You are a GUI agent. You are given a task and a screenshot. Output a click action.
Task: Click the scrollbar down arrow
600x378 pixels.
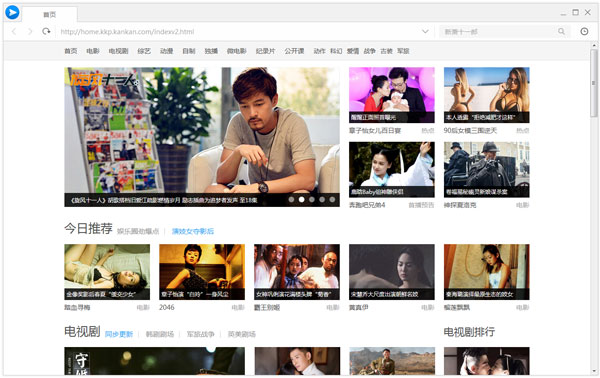pyautogui.click(x=594, y=371)
